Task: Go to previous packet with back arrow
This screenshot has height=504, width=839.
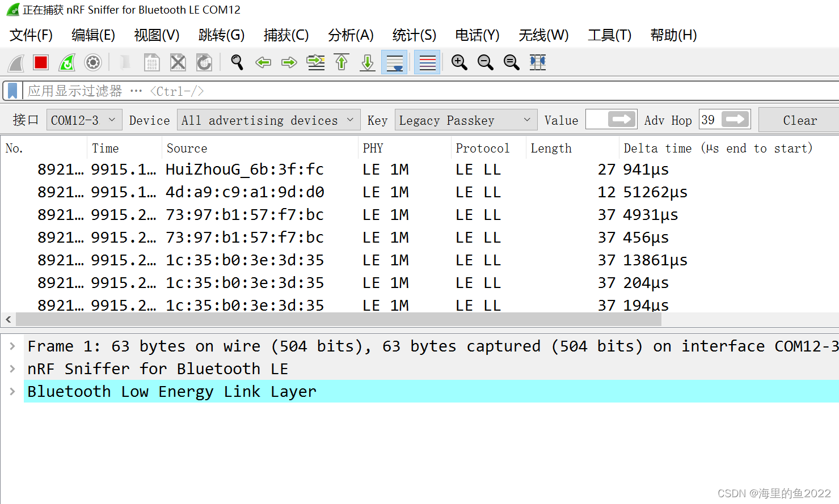Action: [x=263, y=62]
